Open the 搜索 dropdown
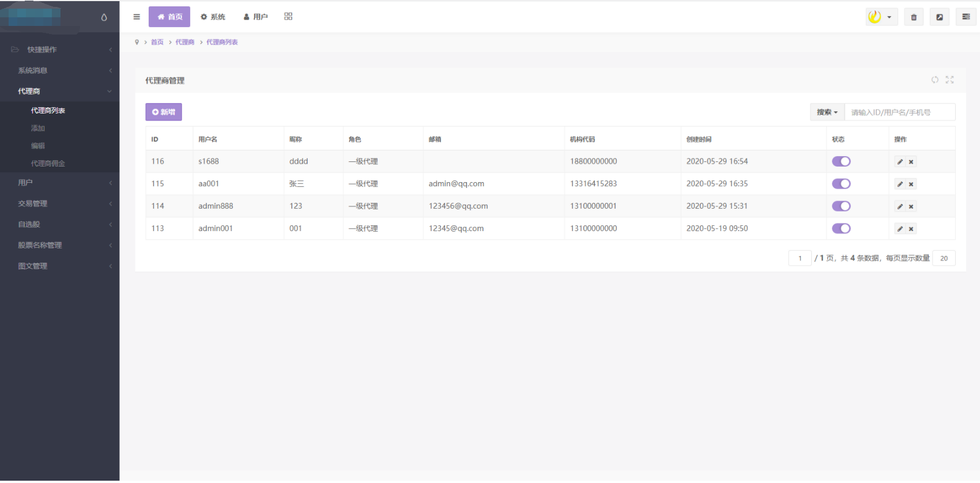 (x=827, y=112)
